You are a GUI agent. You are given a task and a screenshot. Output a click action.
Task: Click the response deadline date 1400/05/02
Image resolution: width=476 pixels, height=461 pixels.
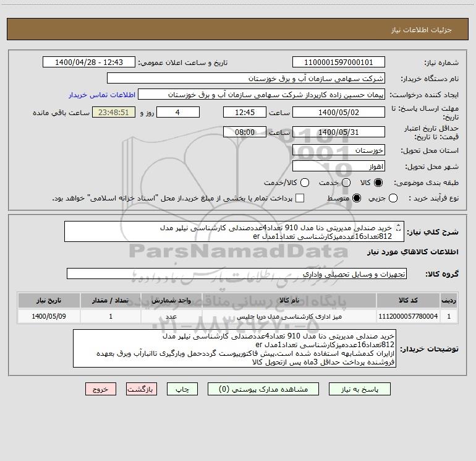point(339,112)
